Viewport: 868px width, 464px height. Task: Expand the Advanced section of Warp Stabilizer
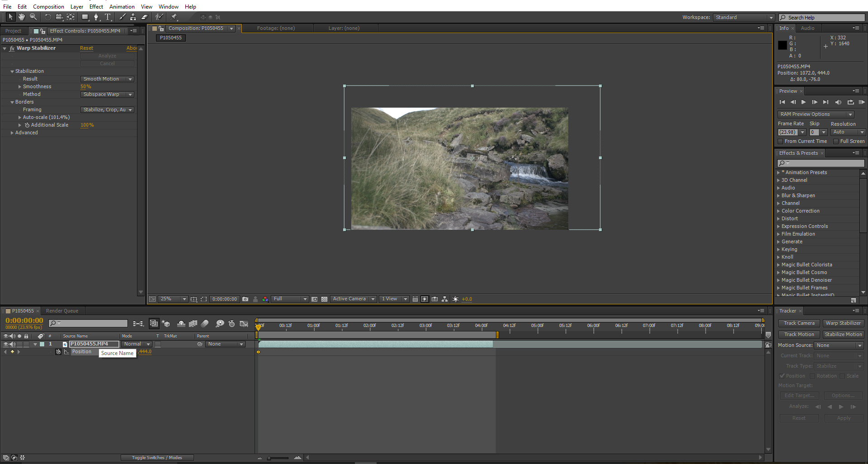click(12, 133)
